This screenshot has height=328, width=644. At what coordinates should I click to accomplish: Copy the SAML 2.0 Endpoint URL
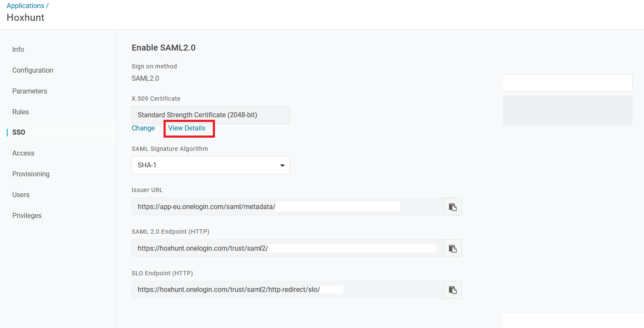tap(453, 248)
